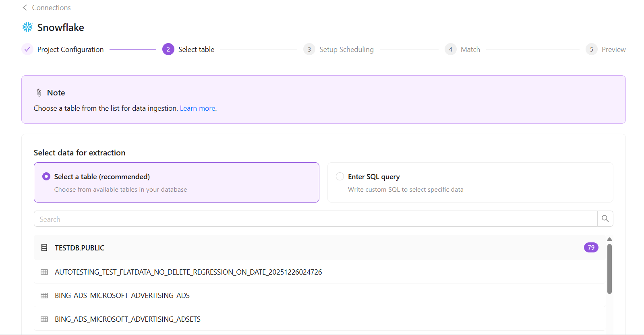Click the 79 table count badge
Viewport: 644px width, 335px height.
591,248
